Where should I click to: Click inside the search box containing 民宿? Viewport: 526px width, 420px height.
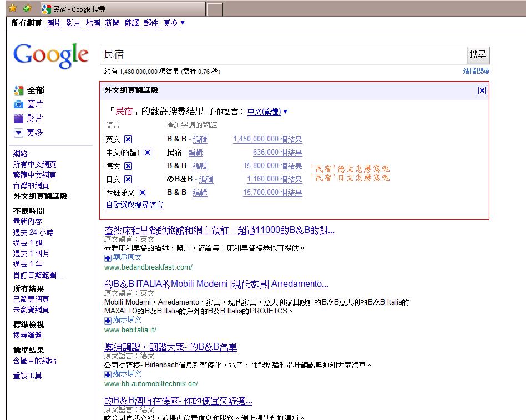click(x=284, y=55)
